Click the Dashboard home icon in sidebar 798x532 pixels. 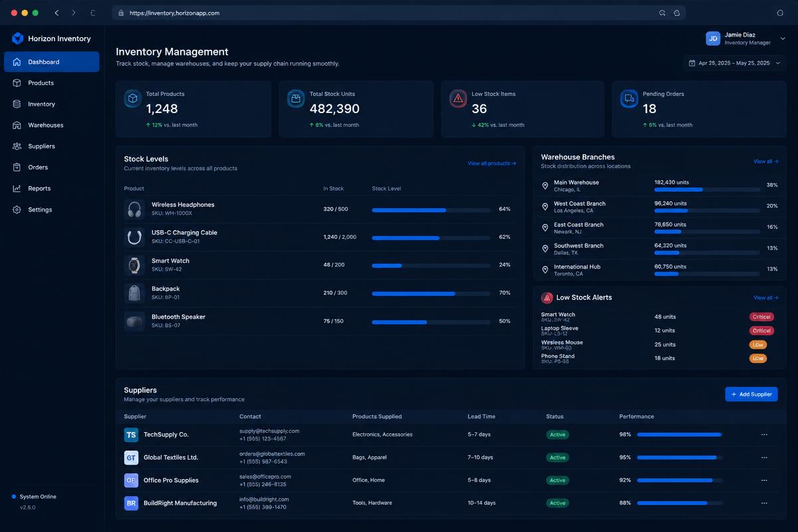point(17,62)
